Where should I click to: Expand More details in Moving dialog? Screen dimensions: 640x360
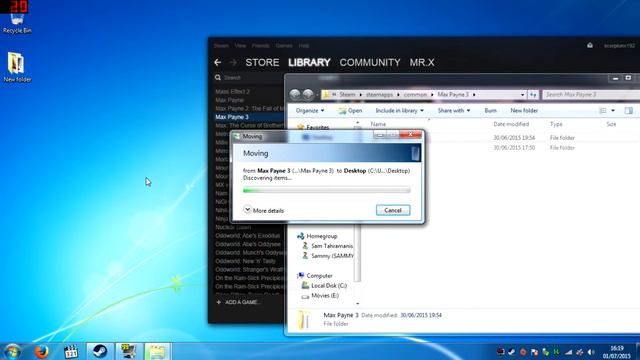point(264,210)
